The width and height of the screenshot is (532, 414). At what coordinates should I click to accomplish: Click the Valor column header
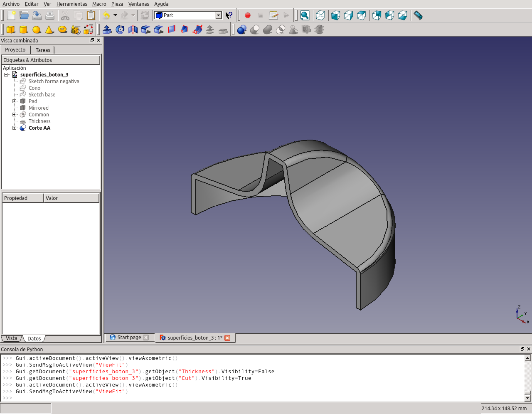[x=71, y=198]
